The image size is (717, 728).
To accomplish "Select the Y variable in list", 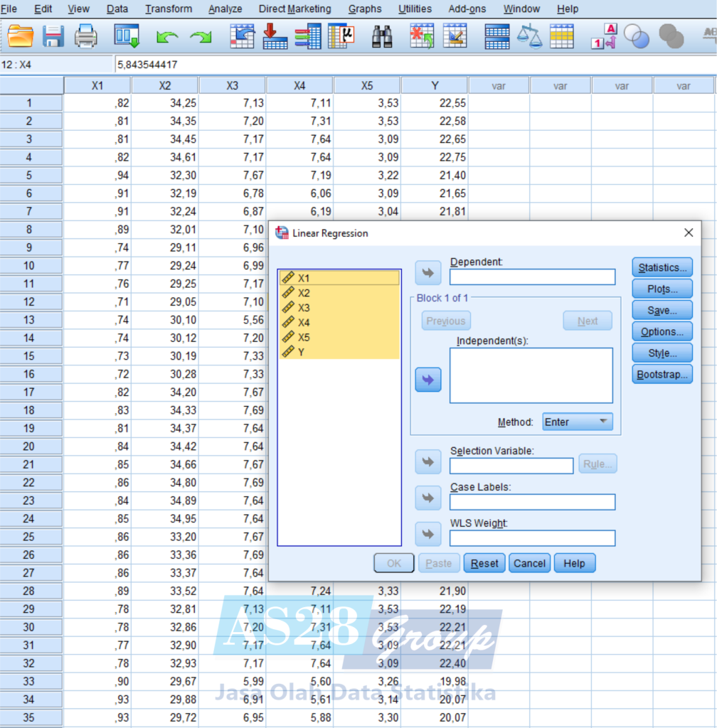I will click(x=302, y=352).
